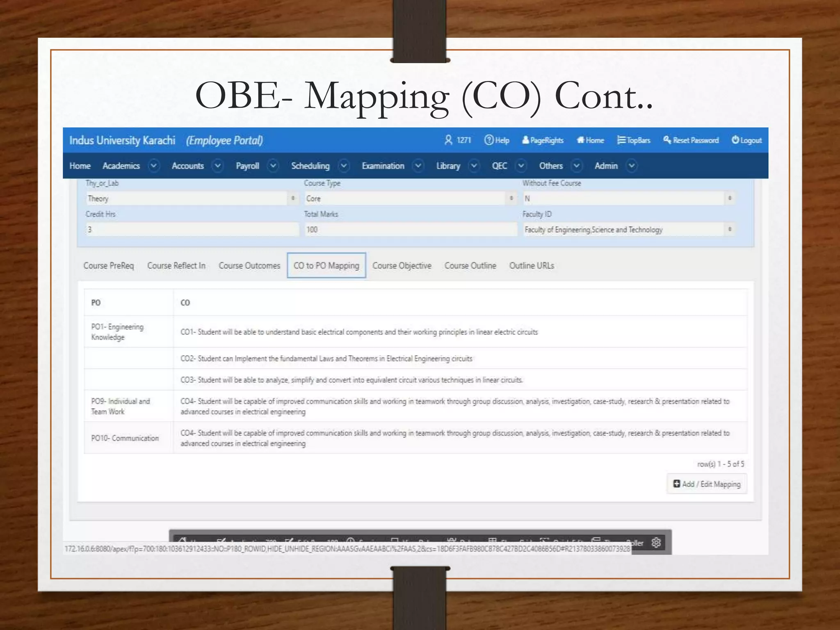
Task: Click the gear icon in developer toolbar
Action: tap(656, 542)
